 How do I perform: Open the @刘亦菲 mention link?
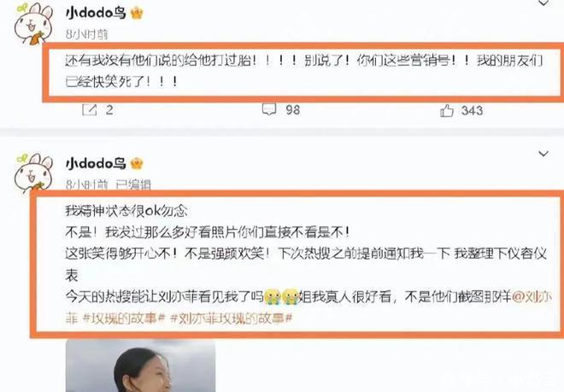click(532, 297)
